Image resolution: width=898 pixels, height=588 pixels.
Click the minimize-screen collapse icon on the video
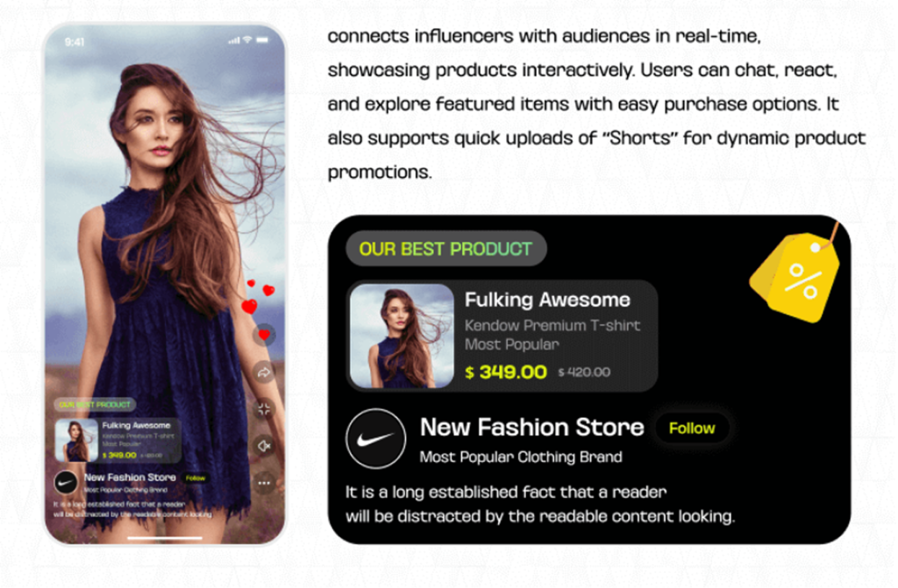(264, 408)
